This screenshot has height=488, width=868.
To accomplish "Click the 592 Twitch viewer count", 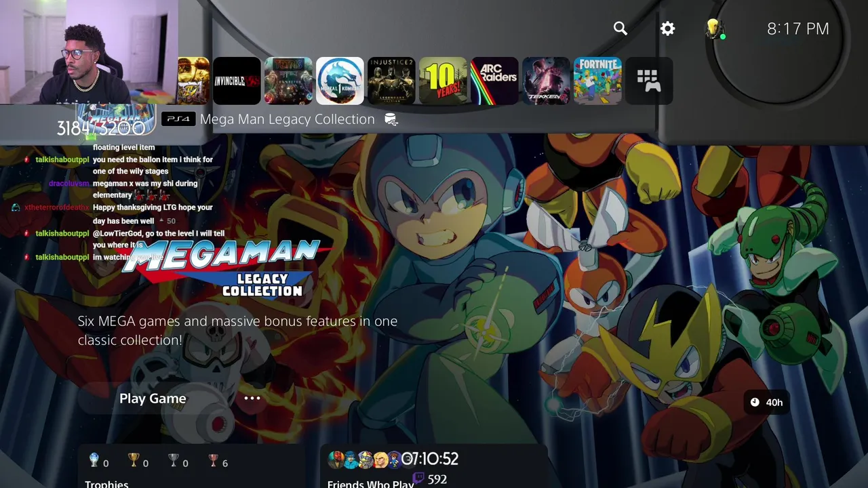I will 437,479.
